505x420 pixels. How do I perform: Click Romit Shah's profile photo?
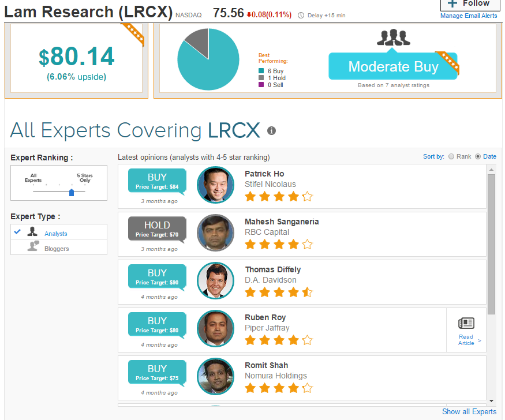tap(215, 377)
